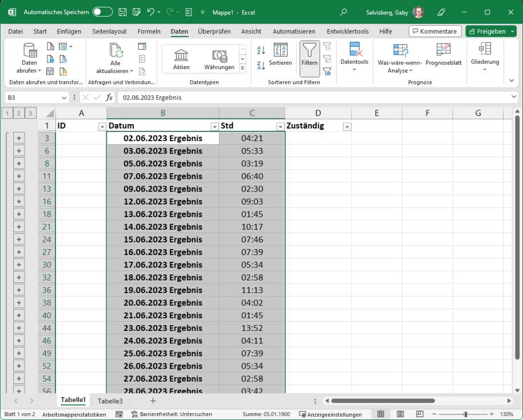Select the Währungen data type

coord(219,59)
